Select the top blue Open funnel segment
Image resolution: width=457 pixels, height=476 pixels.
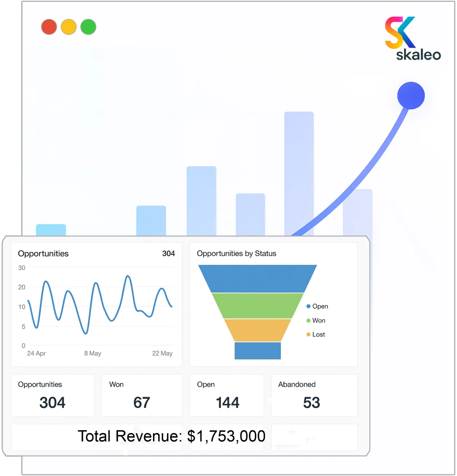(258, 279)
